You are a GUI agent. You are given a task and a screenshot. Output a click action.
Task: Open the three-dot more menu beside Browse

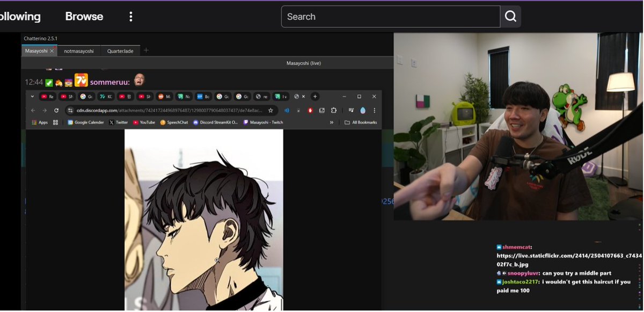(130, 17)
